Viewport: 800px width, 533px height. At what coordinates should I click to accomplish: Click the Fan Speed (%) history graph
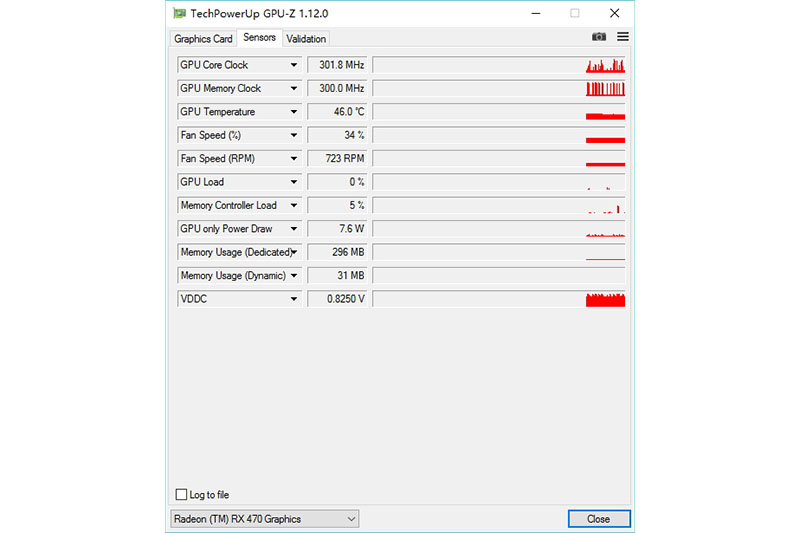(499, 135)
